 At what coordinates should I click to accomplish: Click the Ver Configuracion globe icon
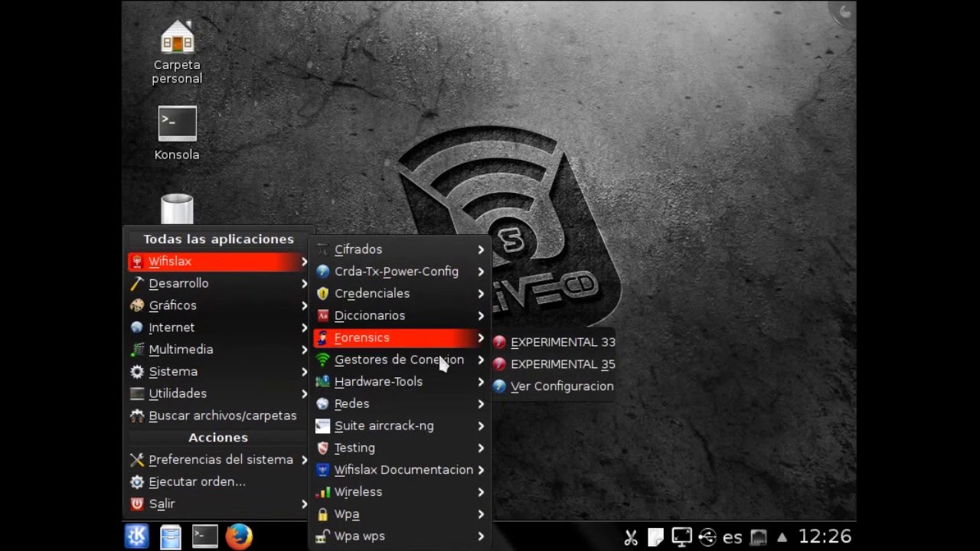(x=499, y=386)
